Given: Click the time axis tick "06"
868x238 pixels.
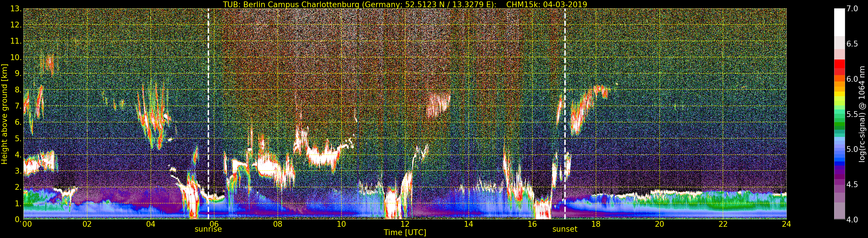Looking at the screenshot, I should (214, 224).
